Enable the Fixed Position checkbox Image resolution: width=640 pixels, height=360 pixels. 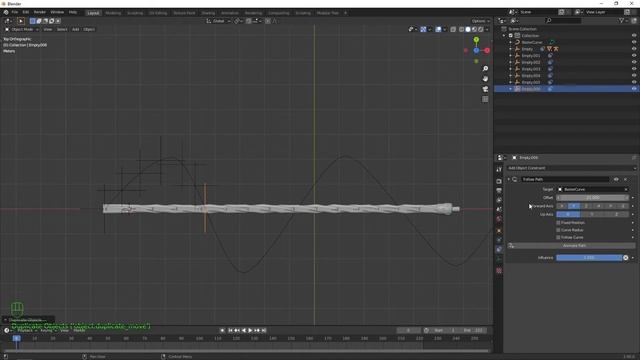(x=558, y=223)
